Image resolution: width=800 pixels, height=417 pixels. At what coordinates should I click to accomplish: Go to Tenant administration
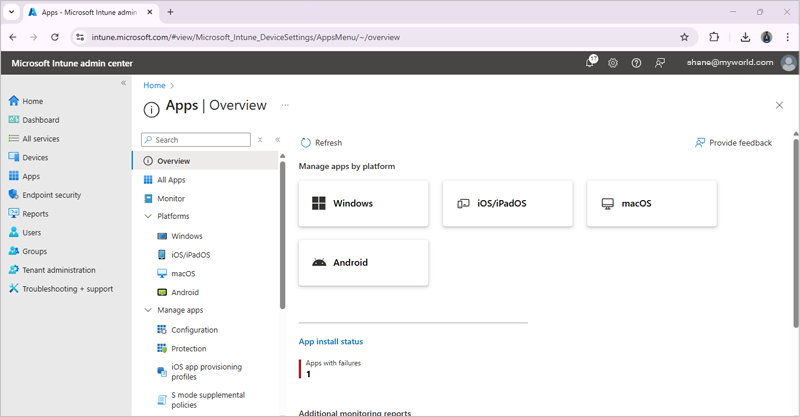coord(59,270)
